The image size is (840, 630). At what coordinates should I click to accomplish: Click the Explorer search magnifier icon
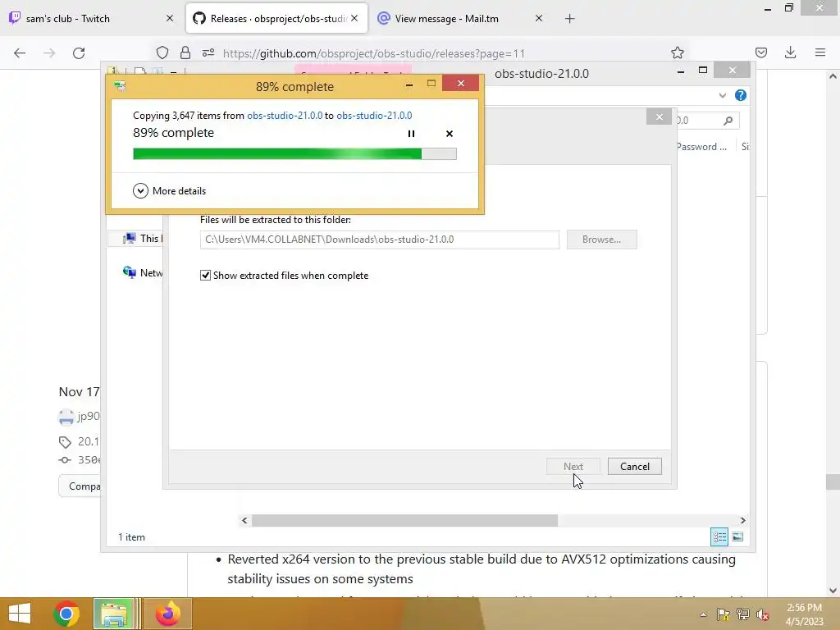(x=728, y=121)
